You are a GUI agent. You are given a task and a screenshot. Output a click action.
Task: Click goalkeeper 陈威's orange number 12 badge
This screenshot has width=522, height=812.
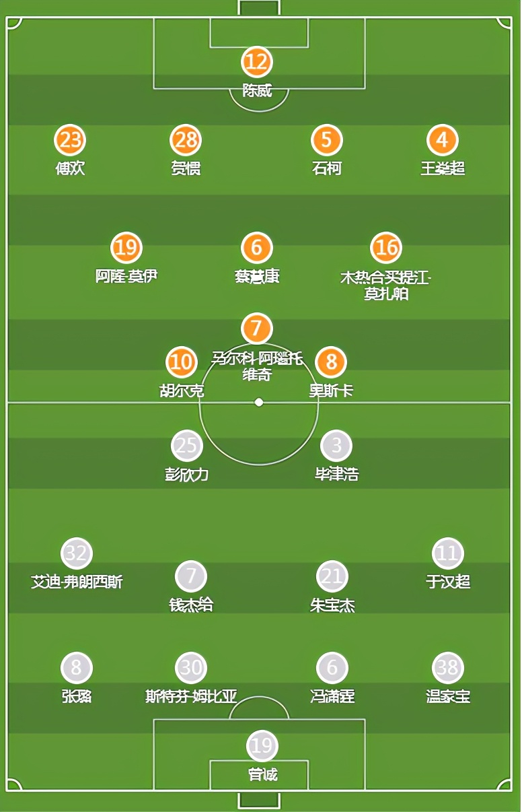[256, 63]
